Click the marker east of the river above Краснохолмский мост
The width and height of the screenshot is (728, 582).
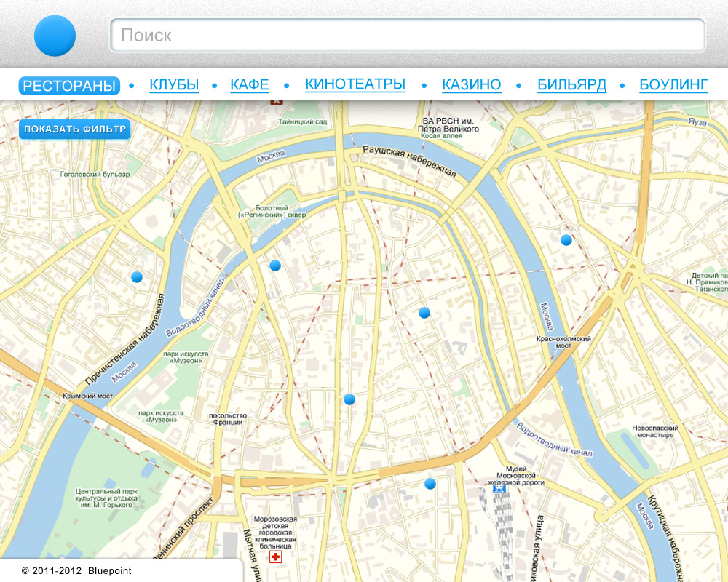pos(566,240)
